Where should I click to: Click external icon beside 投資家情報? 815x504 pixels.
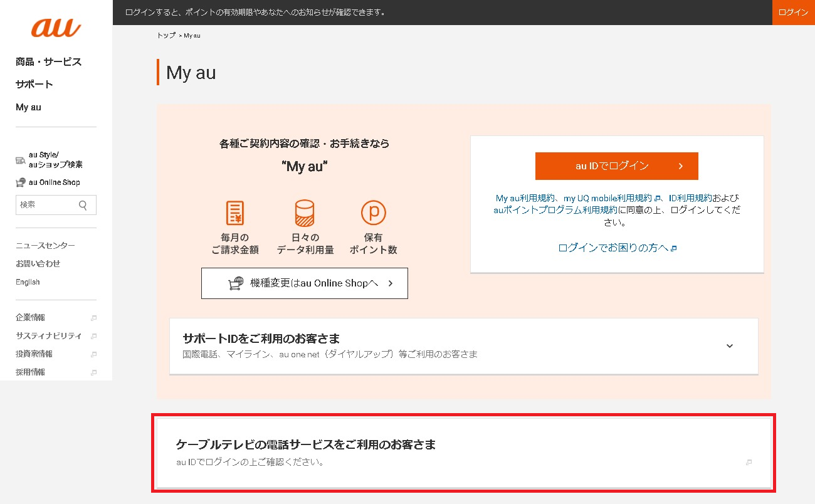coord(93,354)
